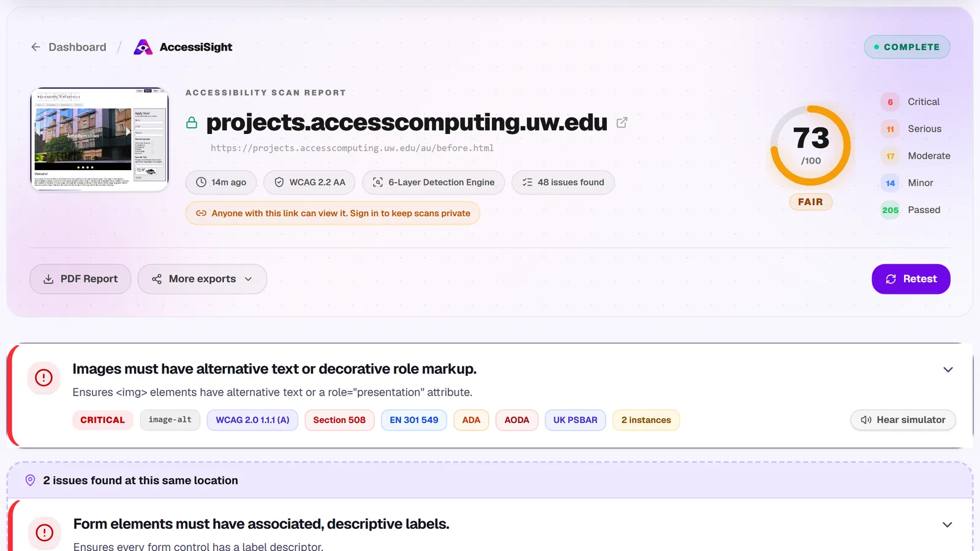The image size is (980, 551).
Task: Click the download icon on PDF Report
Action: [48, 279]
